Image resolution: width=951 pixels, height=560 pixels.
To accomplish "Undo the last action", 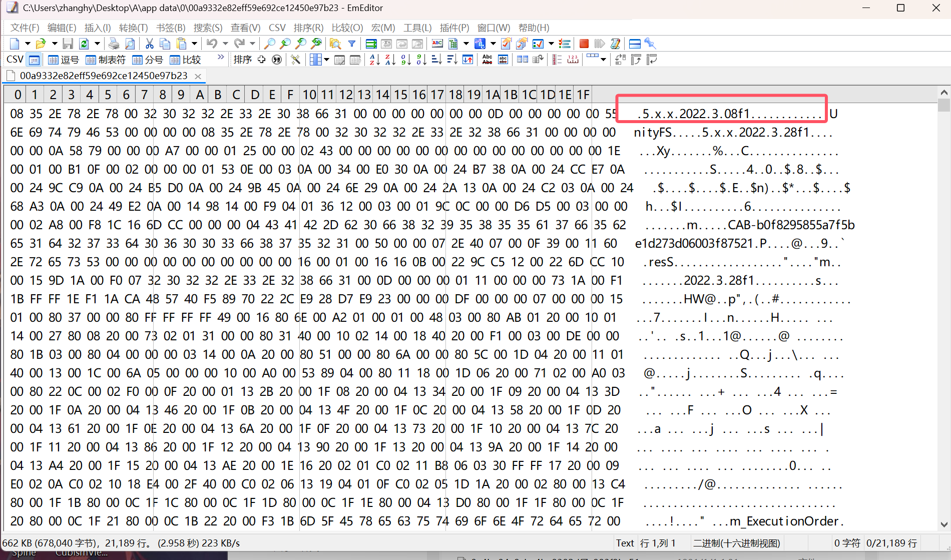I will click(212, 44).
